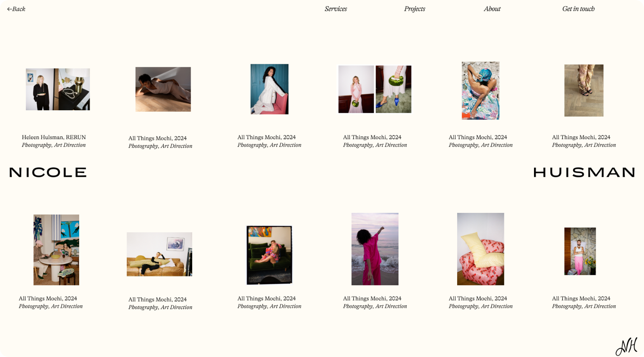Viewport: 644px width, 357px height.
Task: Open the Services menu item
Action: pos(336,9)
